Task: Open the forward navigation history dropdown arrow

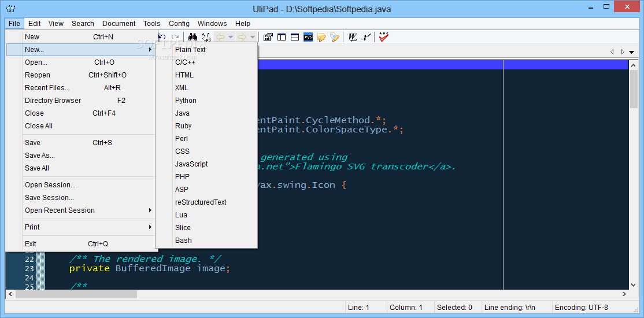Action: [x=252, y=37]
